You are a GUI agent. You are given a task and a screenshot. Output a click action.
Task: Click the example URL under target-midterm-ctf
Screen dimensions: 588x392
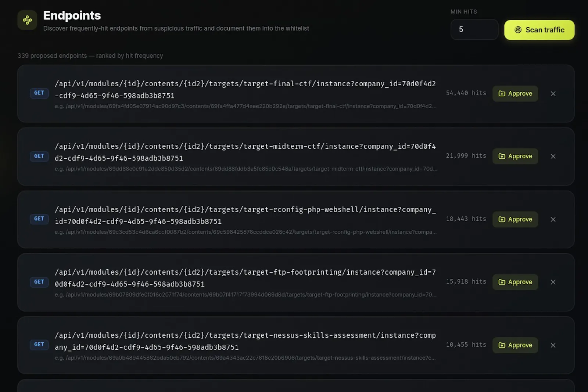coord(246,169)
